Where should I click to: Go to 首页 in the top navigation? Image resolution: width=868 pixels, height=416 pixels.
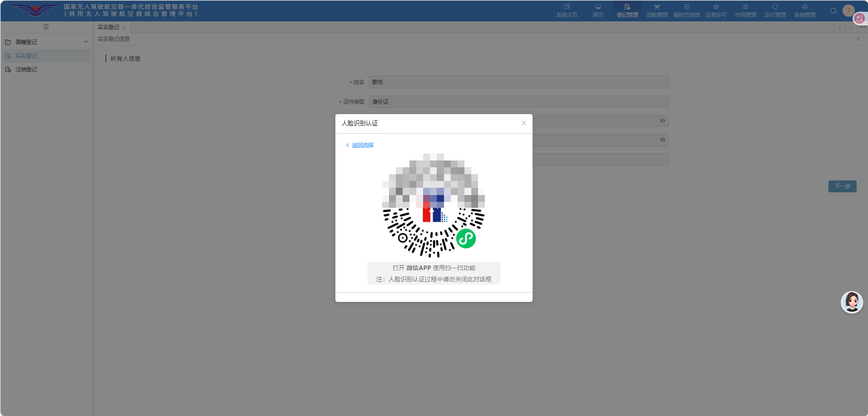pyautogui.click(x=598, y=11)
